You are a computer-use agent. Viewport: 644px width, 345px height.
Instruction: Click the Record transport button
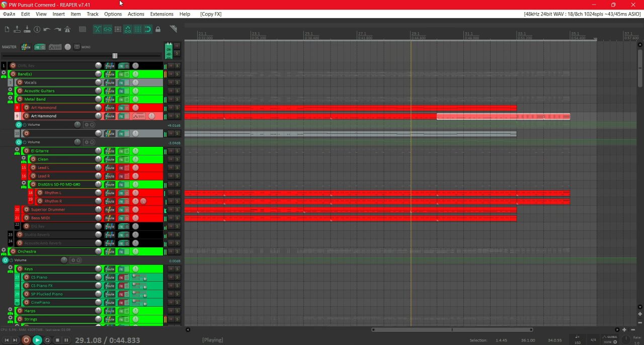[26, 340]
